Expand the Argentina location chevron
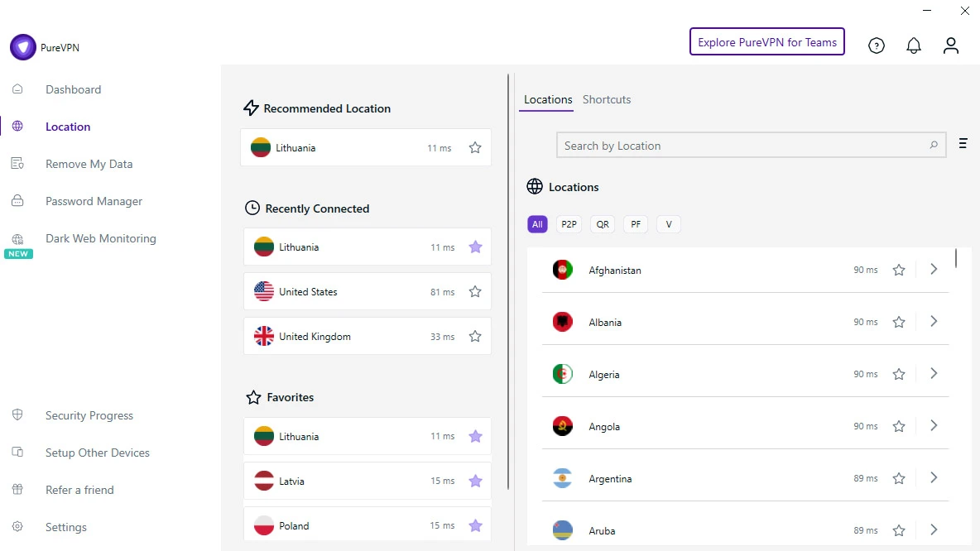Image resolution: width=980 pixels, height=551 pixels. 934,478
